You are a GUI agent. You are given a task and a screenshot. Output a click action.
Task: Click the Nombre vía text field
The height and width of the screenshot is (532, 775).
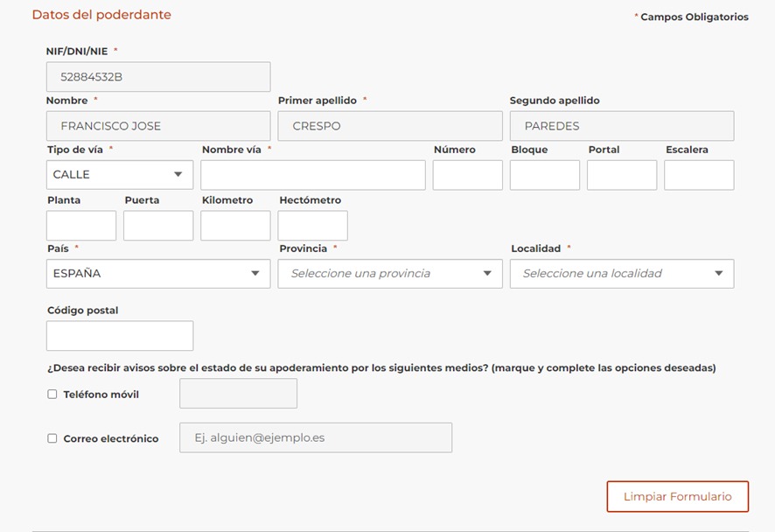pos(313,175)
